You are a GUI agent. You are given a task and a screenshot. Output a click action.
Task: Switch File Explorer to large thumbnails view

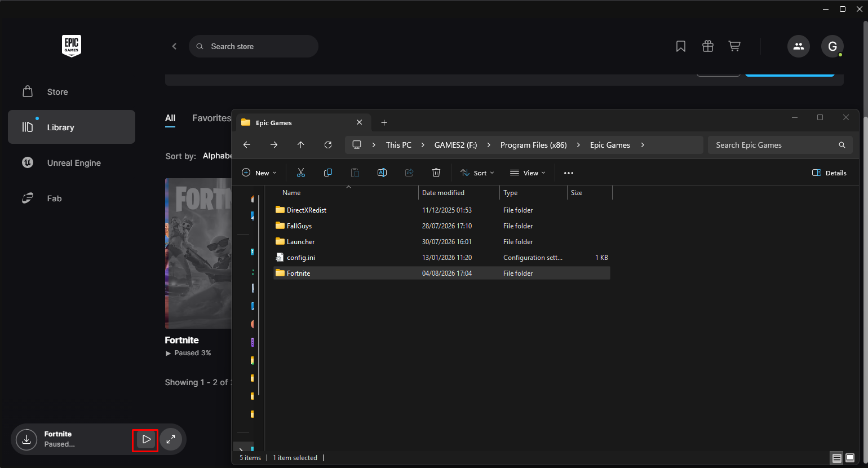849,458
